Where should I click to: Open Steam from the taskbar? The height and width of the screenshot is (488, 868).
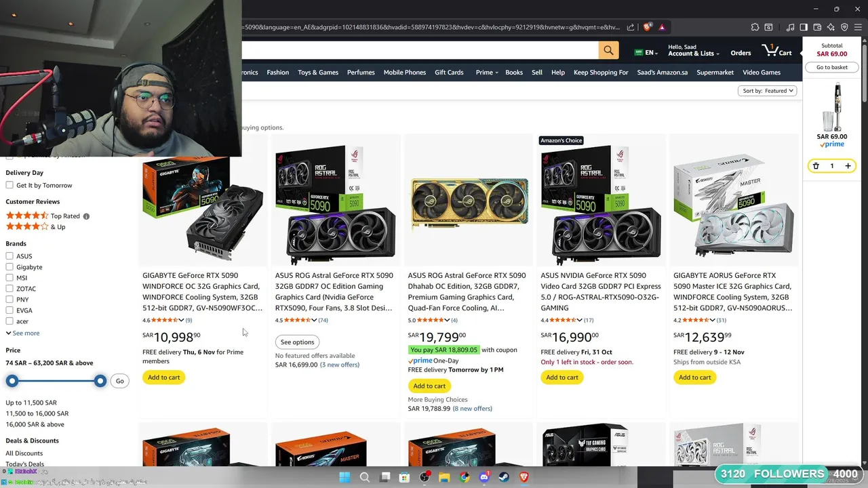point(504,477)
